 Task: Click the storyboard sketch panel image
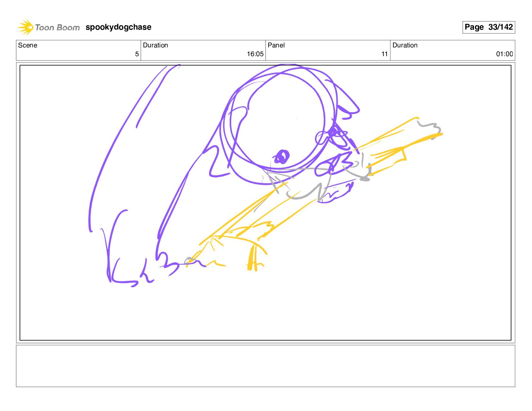pos(265,203)
